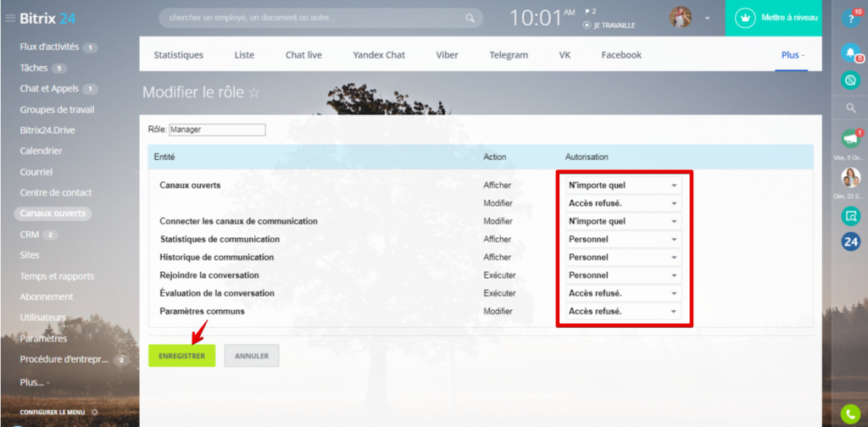Click the star to favorite Modifier le rôle
Screen dimensions: 868x427
tap(253, 92)
